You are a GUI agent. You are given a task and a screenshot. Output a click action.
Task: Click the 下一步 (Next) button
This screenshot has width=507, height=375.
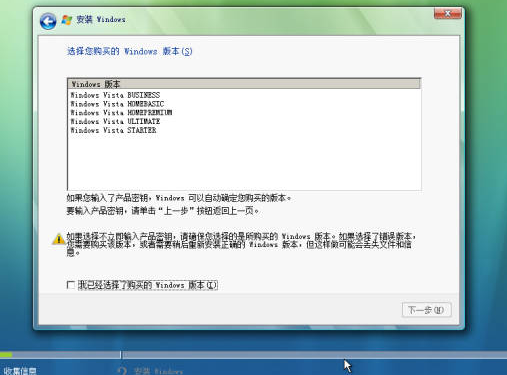(x=427, y=310)
